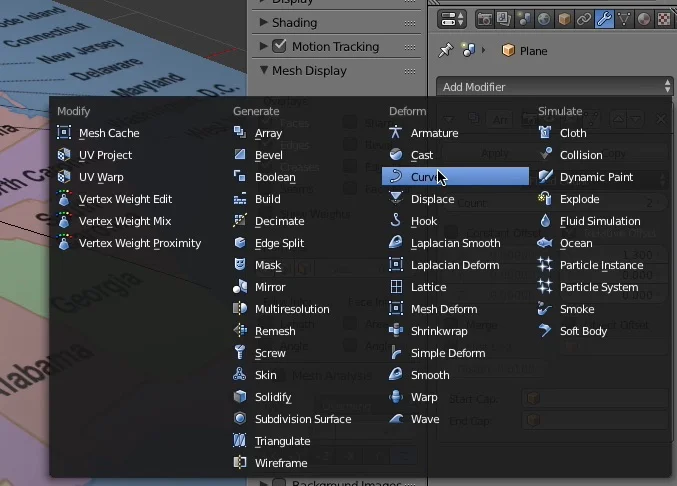677x486 pixels.
Task: Open the Render Layers properties tab
Action: [x=504, y=19]
